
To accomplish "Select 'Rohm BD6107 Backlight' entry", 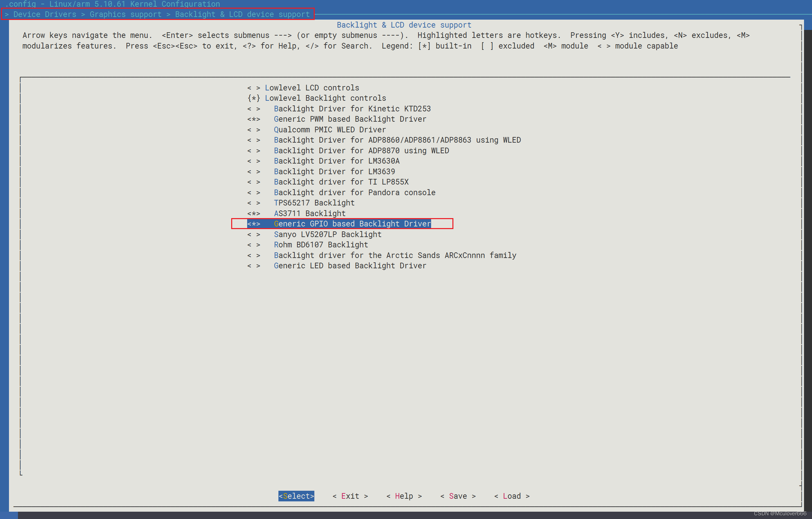I will [321, 245].
